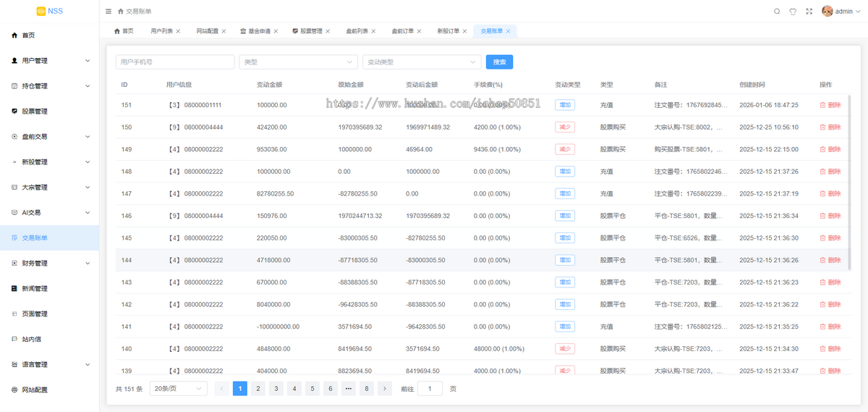Open 页面管理 in the sidebar menu
Screen dimensions: 868x412
click(49, 314)
